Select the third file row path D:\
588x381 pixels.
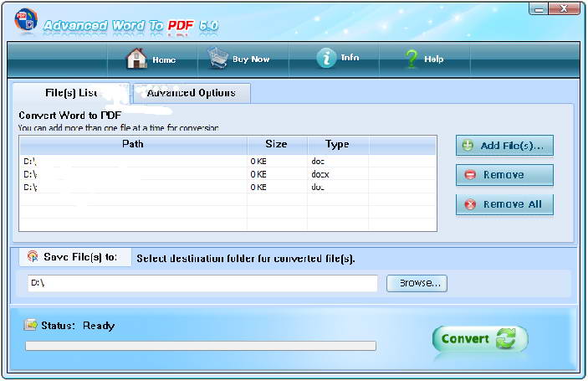point(30,187)
